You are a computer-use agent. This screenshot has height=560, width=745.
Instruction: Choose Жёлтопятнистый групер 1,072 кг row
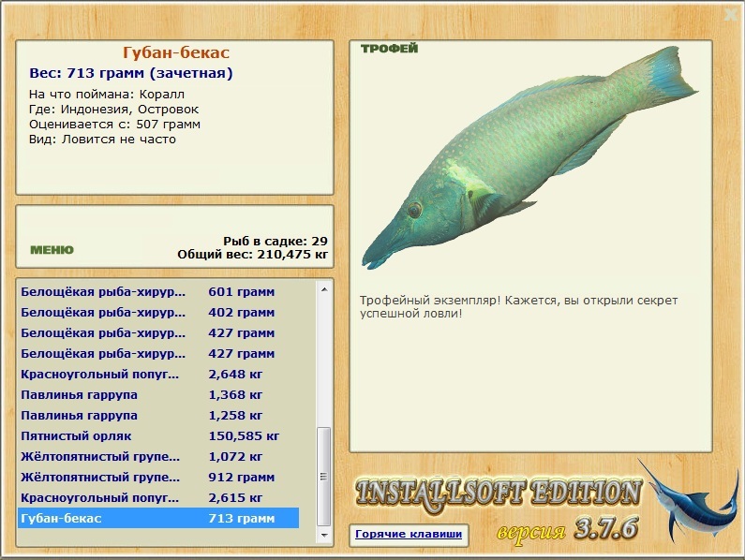click(x=158, y=456)
